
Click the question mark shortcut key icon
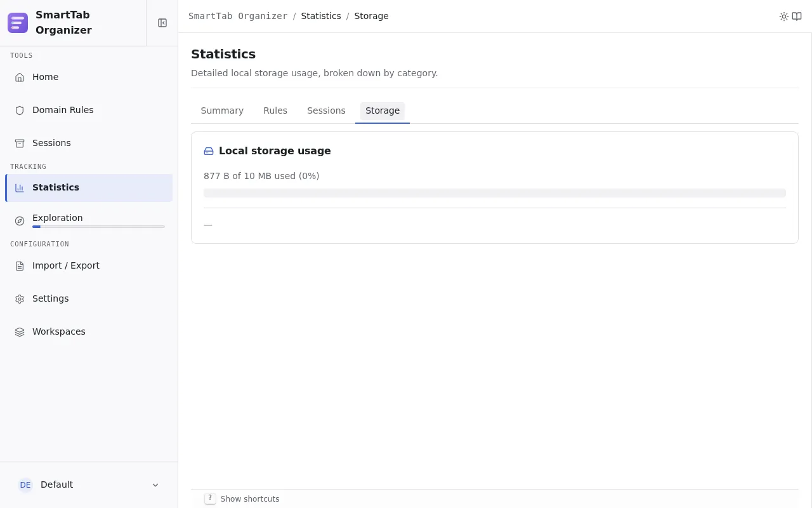click(x=210, y=498)
